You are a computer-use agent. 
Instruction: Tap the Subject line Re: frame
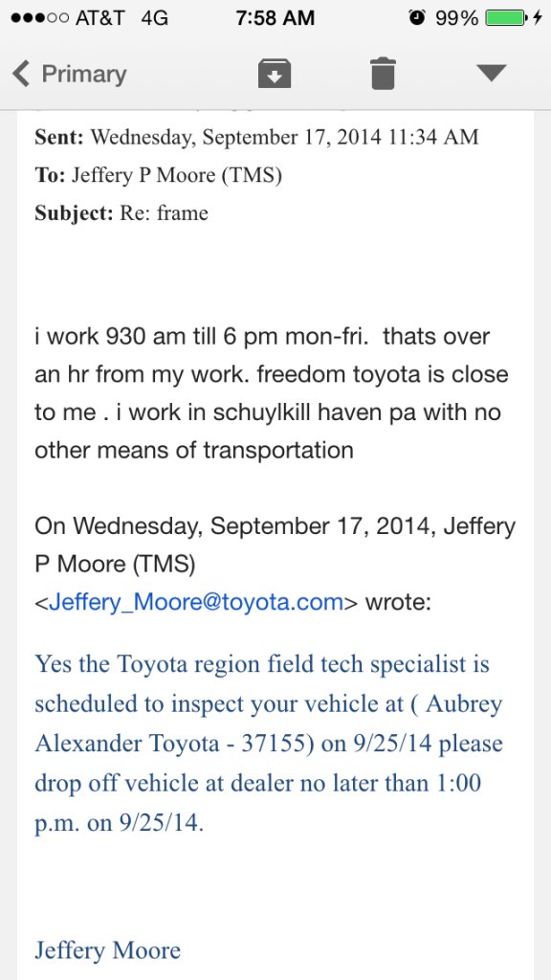pos(121,213)
